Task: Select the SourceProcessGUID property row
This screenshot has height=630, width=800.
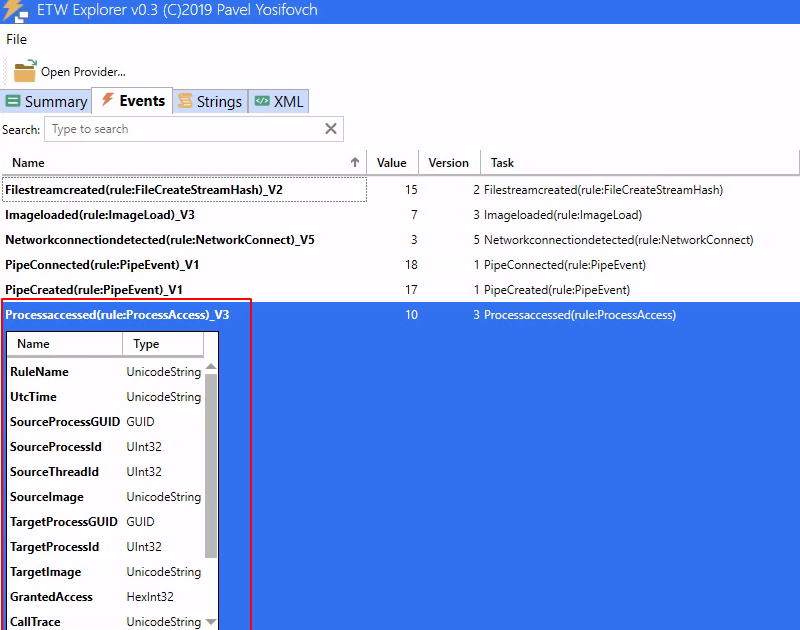Action: pyautogui.click(x=64, y=421)
